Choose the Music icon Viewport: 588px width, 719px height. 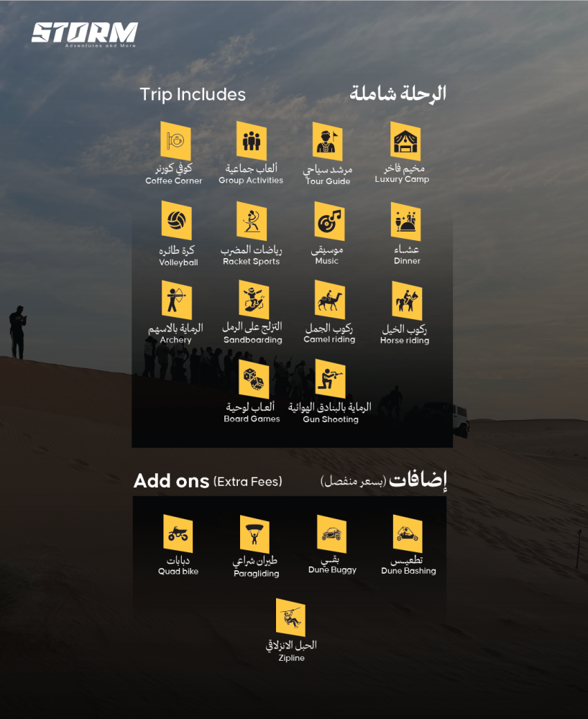coord(329,221)
